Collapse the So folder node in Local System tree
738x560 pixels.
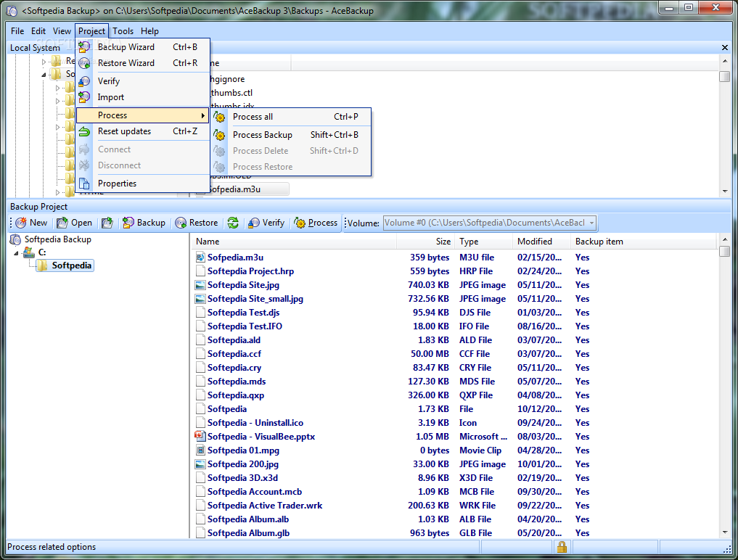click(44, 75)
